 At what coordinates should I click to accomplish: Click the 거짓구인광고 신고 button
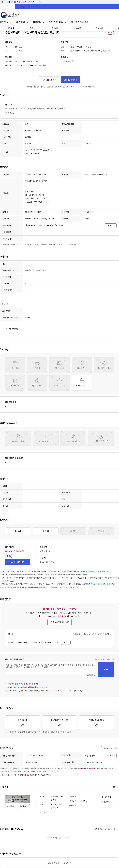(x=110, y=748)
